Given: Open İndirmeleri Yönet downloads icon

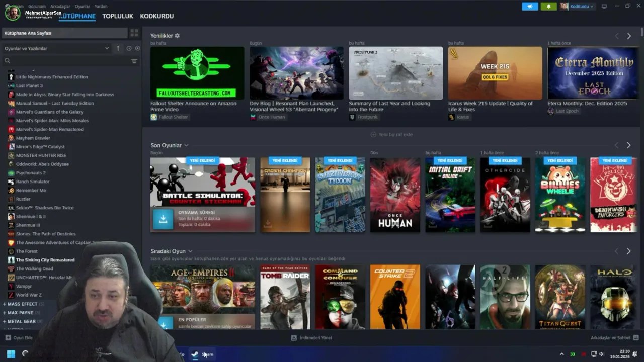Looking at the screenshot, I should (x=294, y=338).
